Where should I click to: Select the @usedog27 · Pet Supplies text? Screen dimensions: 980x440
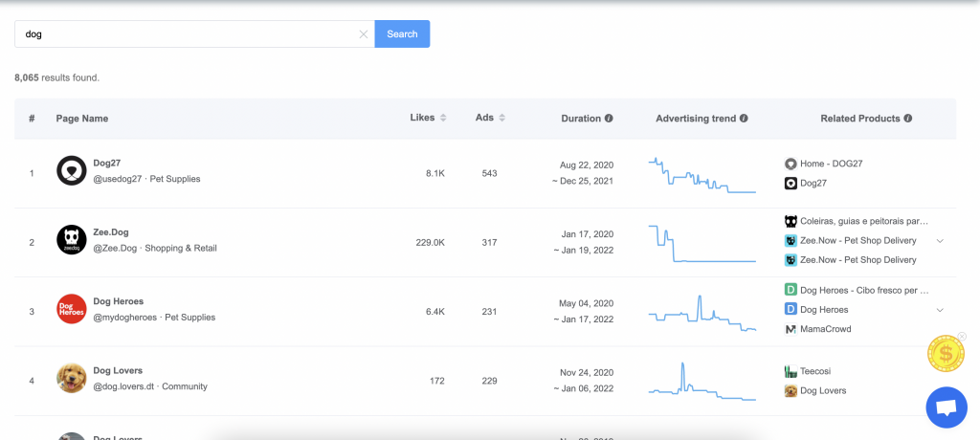(x=146, y=179)
